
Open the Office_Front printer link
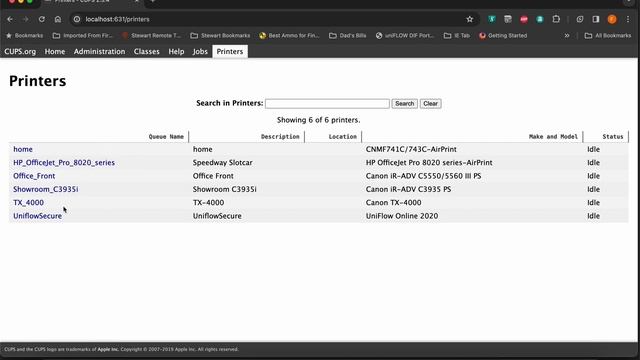(34, 176)
